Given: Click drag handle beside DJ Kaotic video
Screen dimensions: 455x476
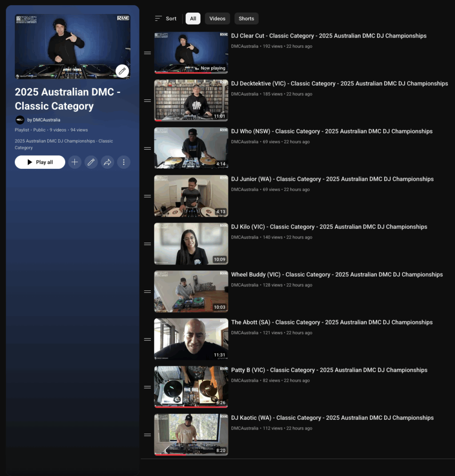Looking at the screenshot, I should pos(147,435).
